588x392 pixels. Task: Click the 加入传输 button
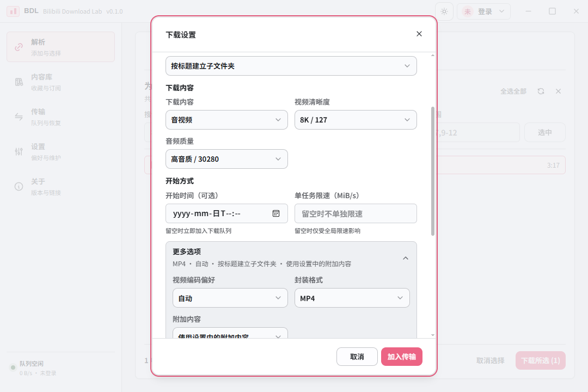402,357
